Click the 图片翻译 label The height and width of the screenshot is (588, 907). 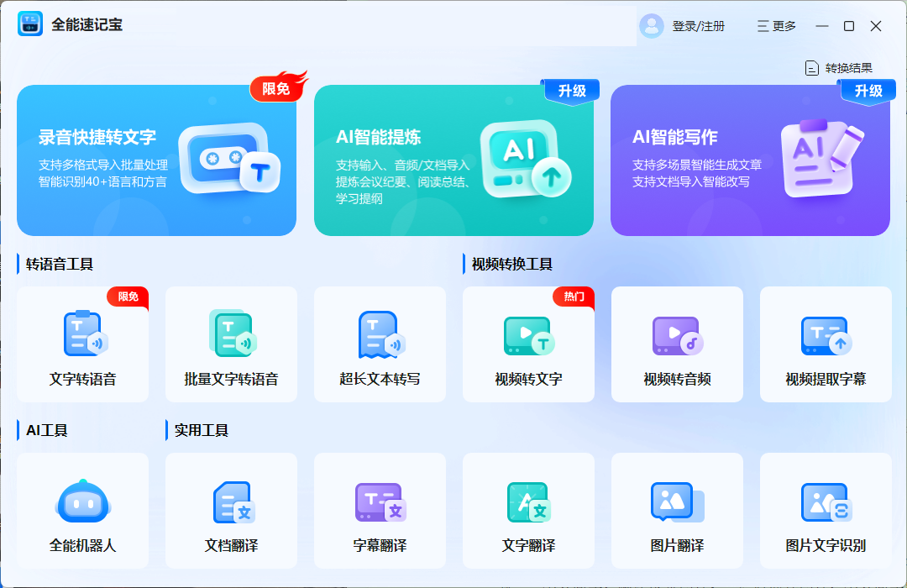click(678, 546)
